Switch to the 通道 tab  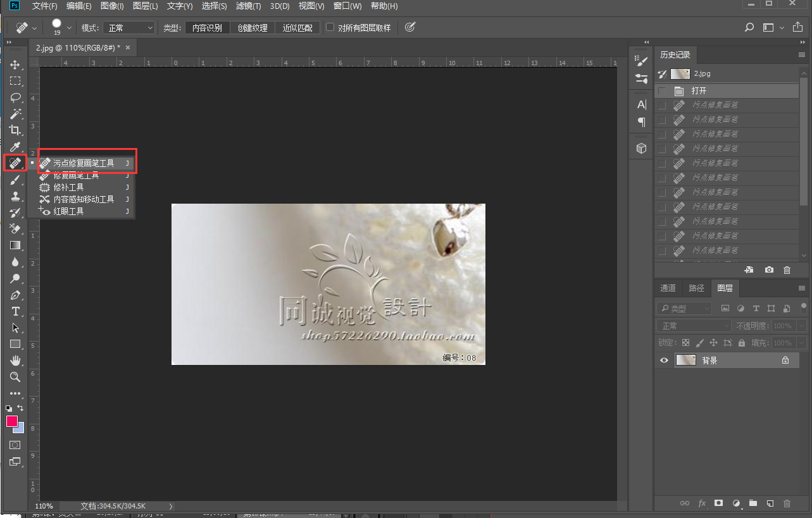(668, 288)
